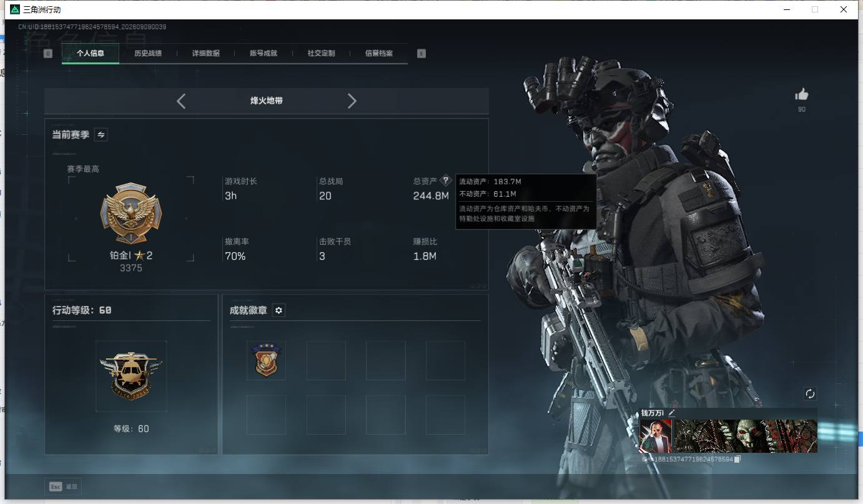
Task: Click the like count 90
Action: point(802,109)
